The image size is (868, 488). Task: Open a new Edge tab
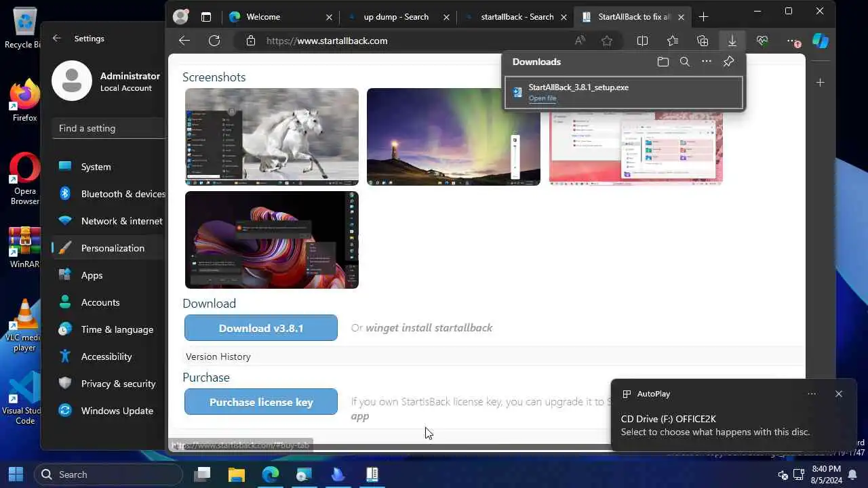(x=703, y=17)
